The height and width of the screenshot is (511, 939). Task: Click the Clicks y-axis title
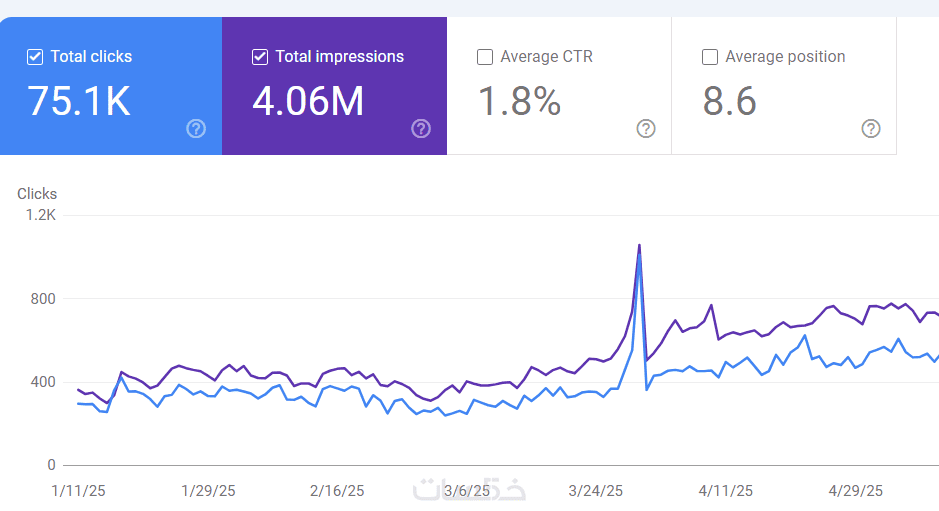click(x=37, y=193)
